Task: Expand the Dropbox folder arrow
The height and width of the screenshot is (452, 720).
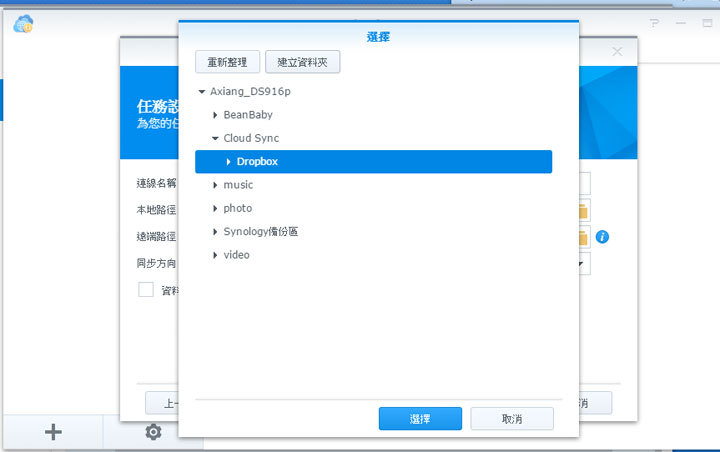Action: (x=228, y=162)
